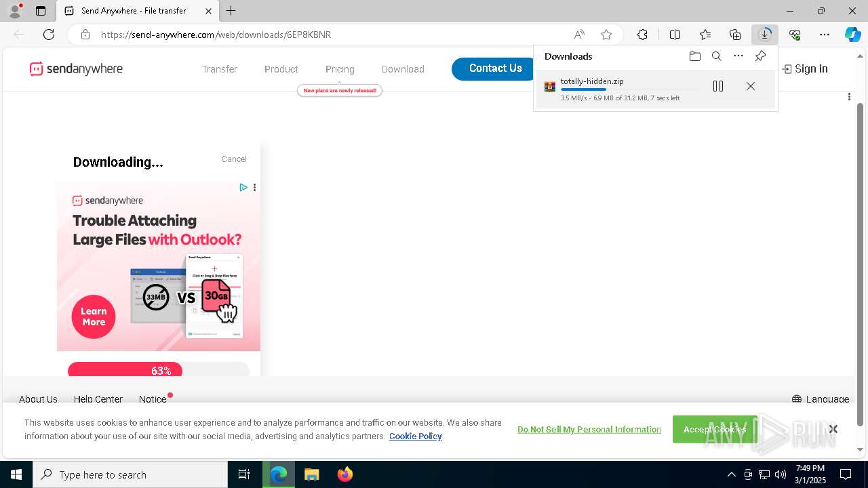Refresh the current page
This screenshot has width=868, height=488.
click(49, 35)
